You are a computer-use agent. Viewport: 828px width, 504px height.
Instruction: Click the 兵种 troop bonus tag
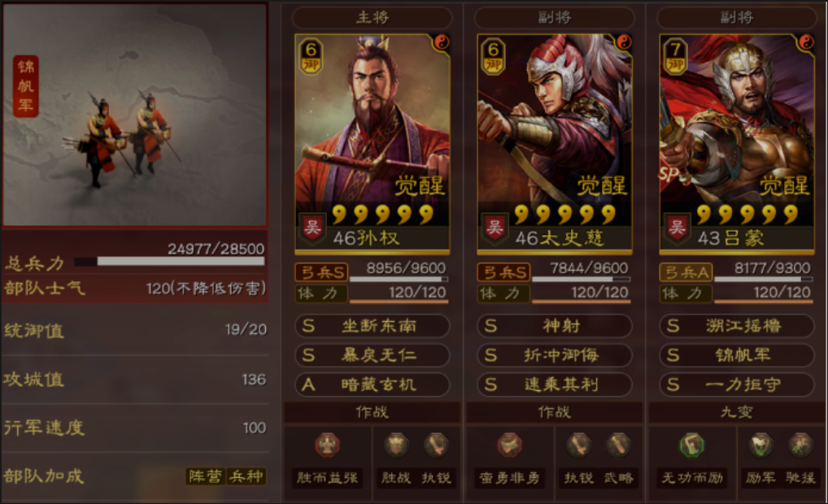pos(246,476)
